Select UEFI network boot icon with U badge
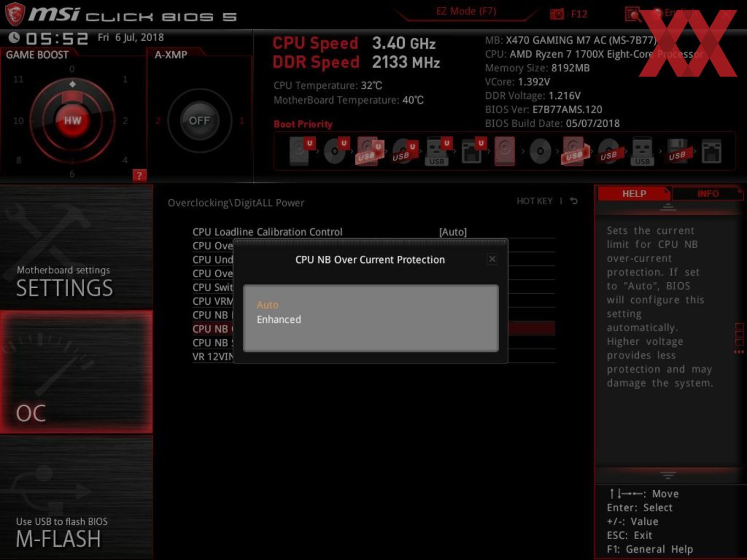Screen dimensions: 747x560 pyautogui.click(x=472, y=151)
